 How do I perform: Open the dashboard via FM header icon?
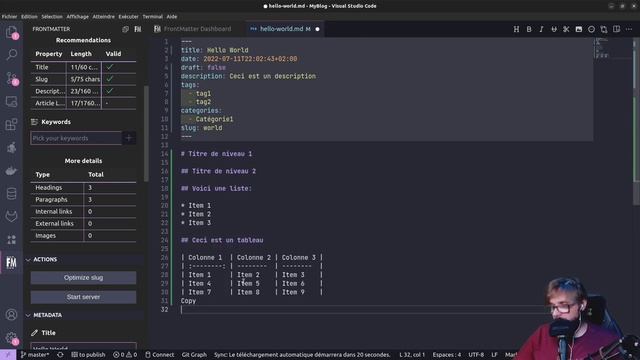[x=138, y=29]
